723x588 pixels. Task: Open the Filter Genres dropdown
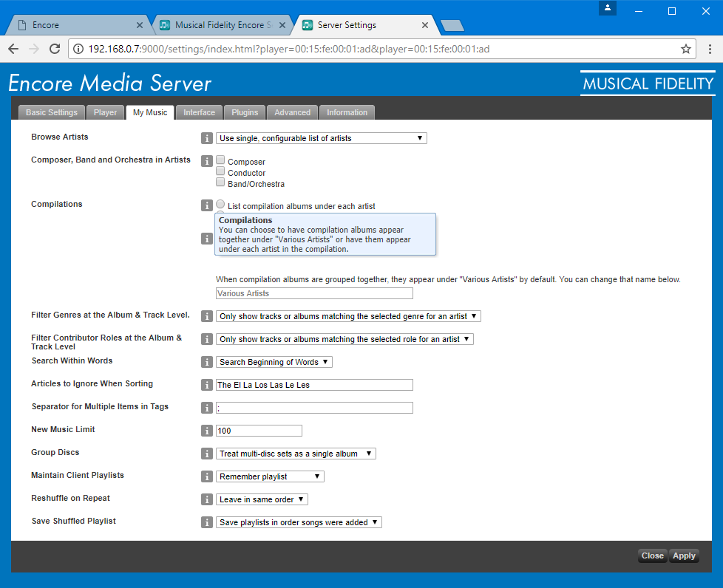coord(349,316)
